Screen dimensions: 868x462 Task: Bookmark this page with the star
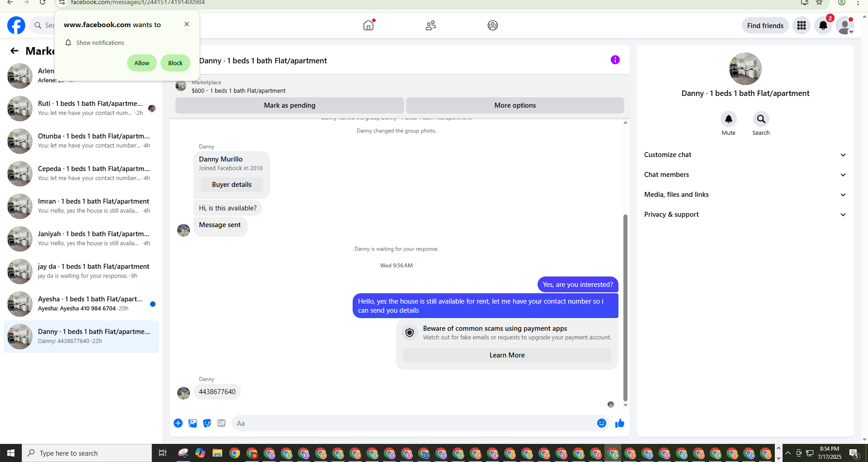click(x=819, y=2)
